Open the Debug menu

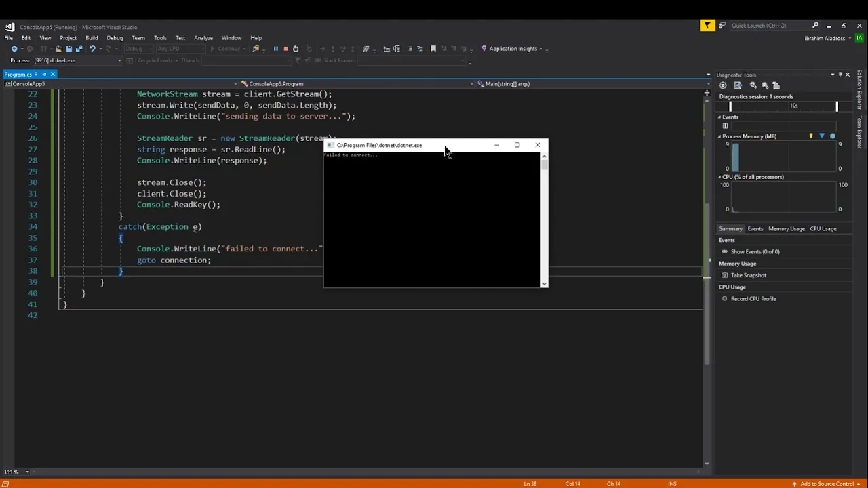pyautogui.click(x=115, y=38)
